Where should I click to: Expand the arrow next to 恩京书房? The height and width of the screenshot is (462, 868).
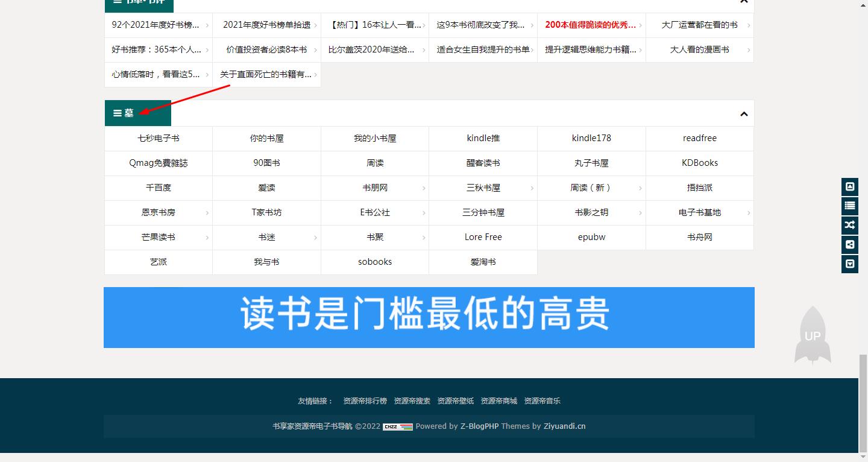point(208,212)
